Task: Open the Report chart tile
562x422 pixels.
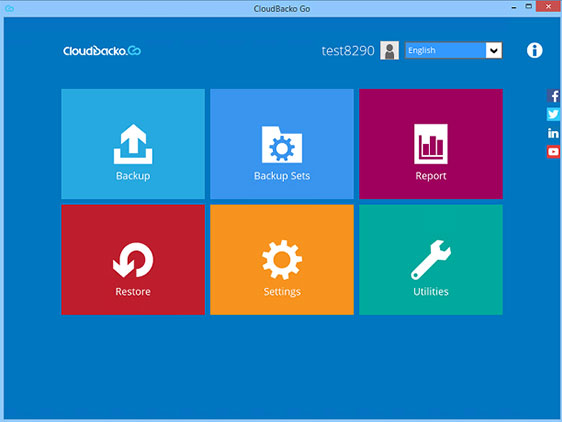Action: pos(431,144)
